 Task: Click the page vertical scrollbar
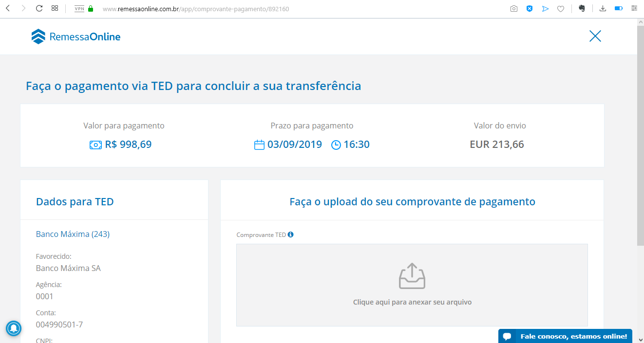point(640,181)
